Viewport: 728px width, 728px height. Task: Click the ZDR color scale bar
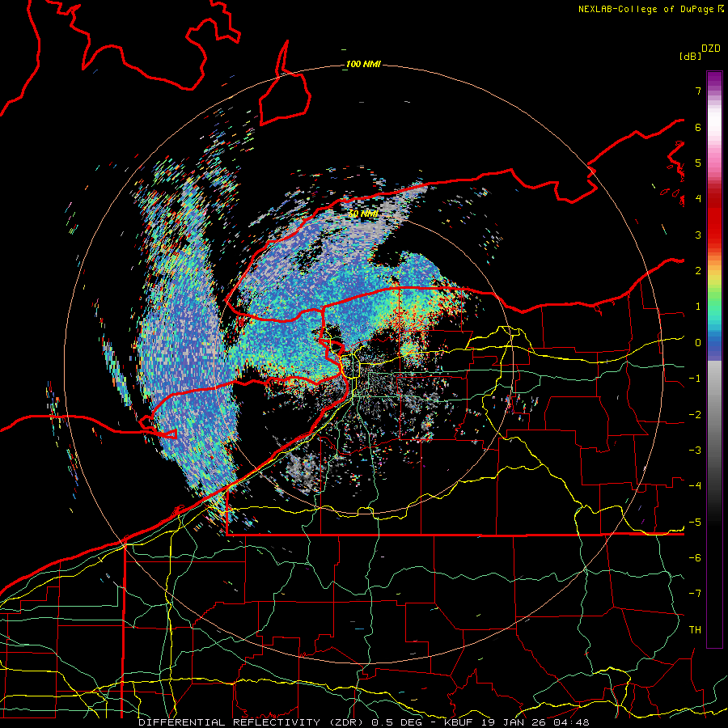[x=714, y=359]
